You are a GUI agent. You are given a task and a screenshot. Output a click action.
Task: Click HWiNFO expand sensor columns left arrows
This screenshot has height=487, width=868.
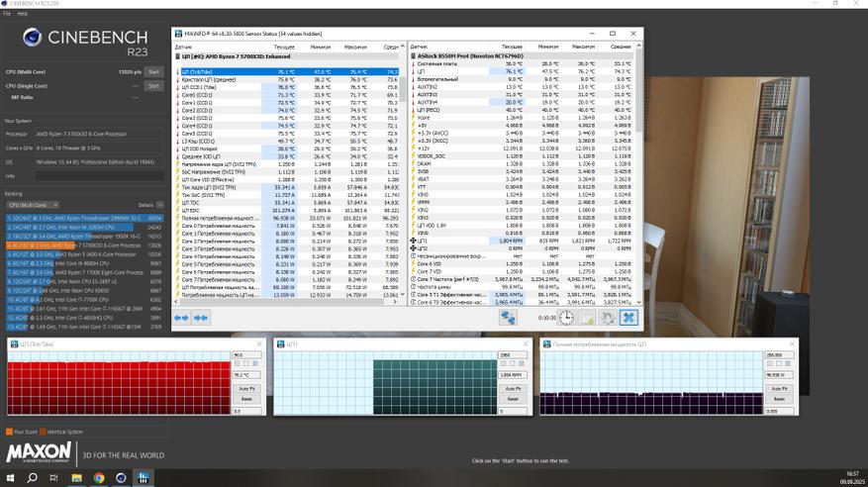[182, 318]
